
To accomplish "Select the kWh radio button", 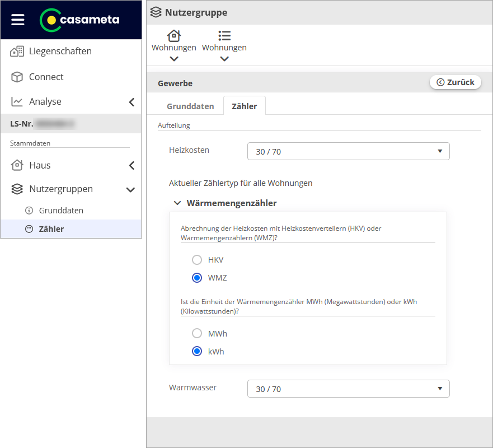I will pyautogui.click(x=197, y=352).
